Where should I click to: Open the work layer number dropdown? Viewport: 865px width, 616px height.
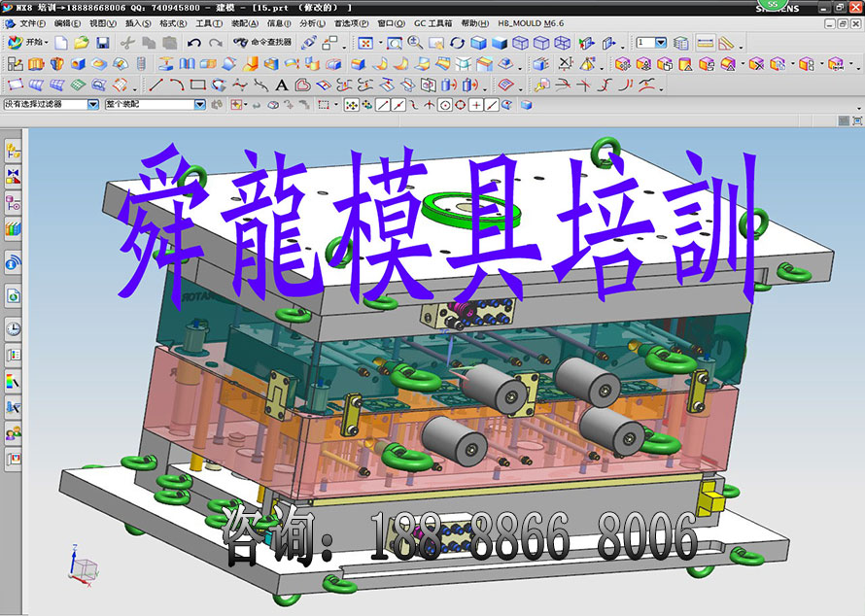(661, 43)
